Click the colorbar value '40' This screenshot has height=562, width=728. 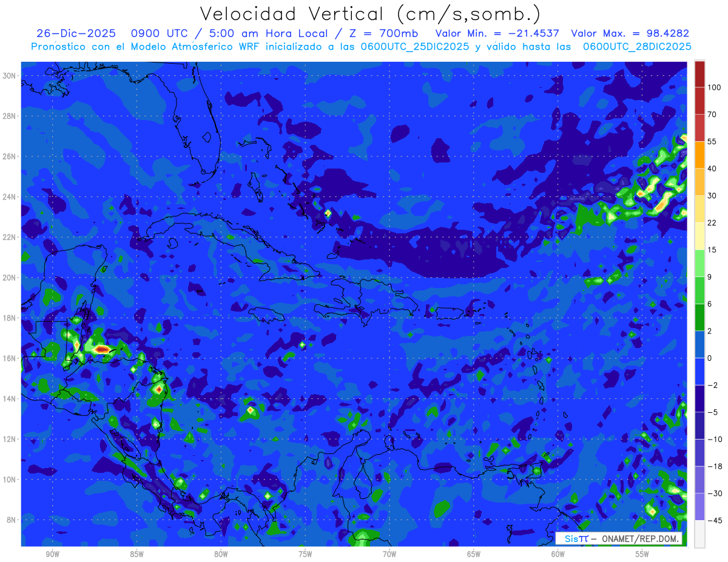712,169
